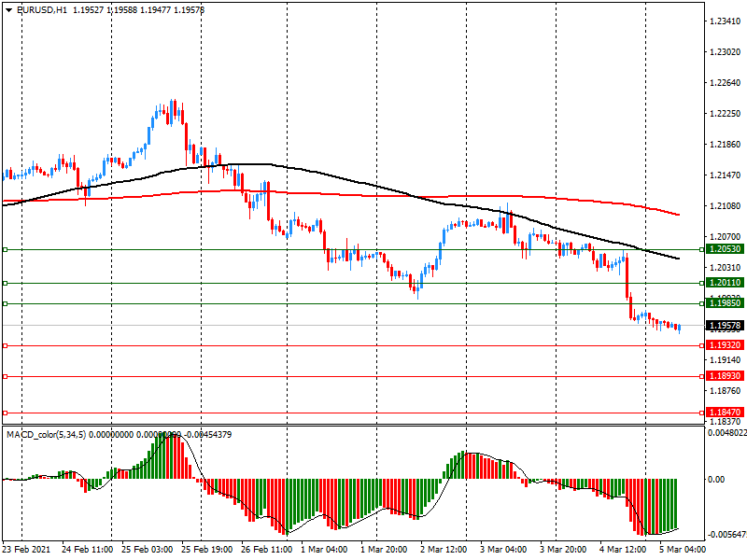Click left handle of 1.19850 horizontal line
The width and height of the screenshot is (747, 560).
(x=5, y=303)
